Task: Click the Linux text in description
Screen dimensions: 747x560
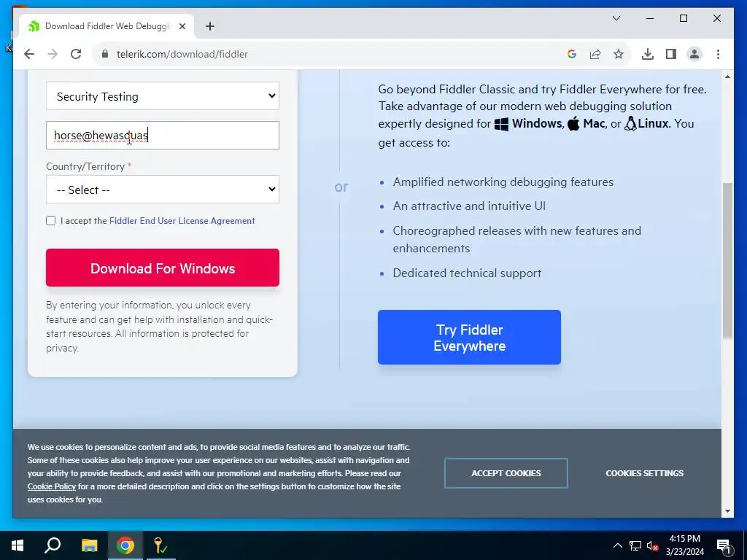Action: (x=653, y=124)
